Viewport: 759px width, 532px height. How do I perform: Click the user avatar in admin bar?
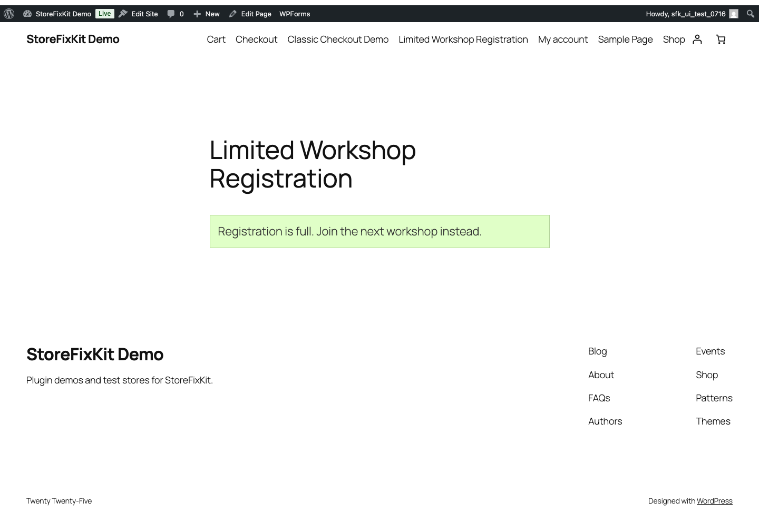click(734, 14)
